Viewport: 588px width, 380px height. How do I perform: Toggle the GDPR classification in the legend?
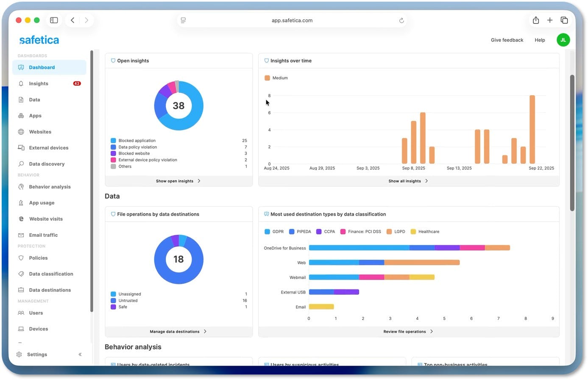point(274,232)
